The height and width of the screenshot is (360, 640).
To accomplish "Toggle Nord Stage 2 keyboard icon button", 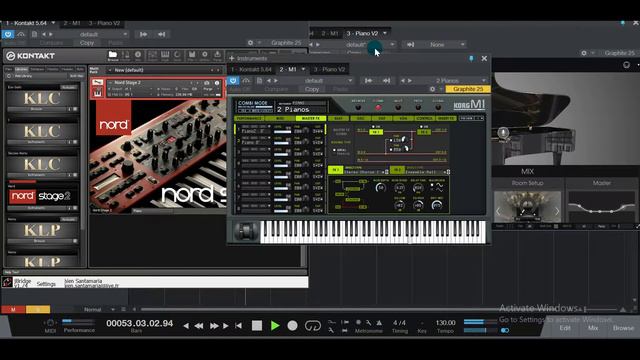I will pos(98,93).
